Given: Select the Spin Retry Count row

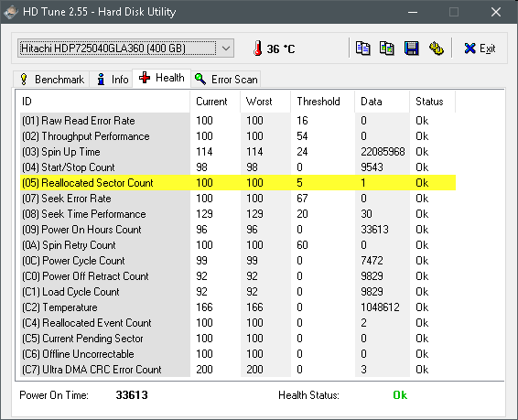Looking at the screenshot, I should click(x=238, y=244).
